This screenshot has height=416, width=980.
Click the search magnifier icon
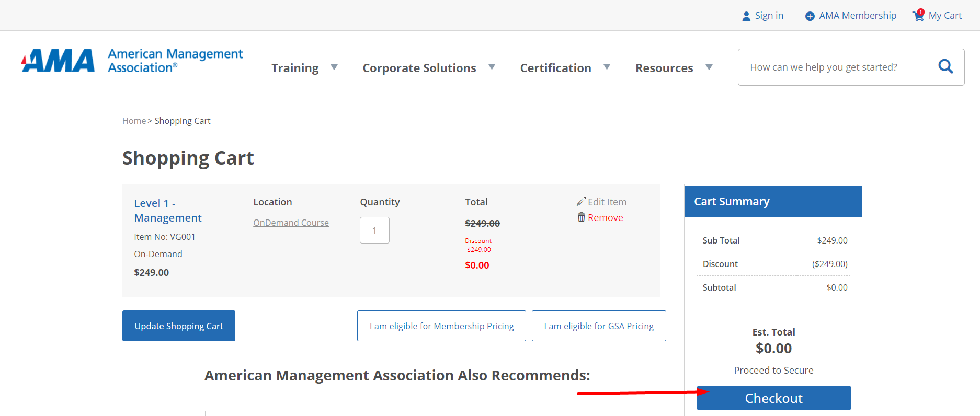(x=945, y=66)
